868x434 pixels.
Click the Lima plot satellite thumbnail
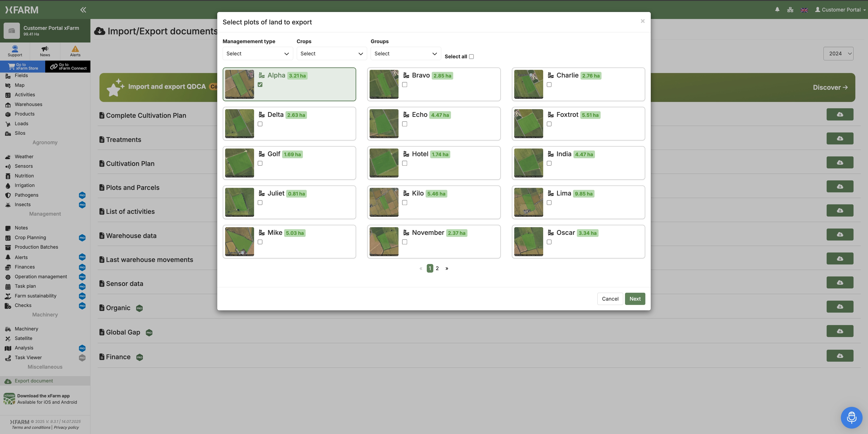pos(528,202)
